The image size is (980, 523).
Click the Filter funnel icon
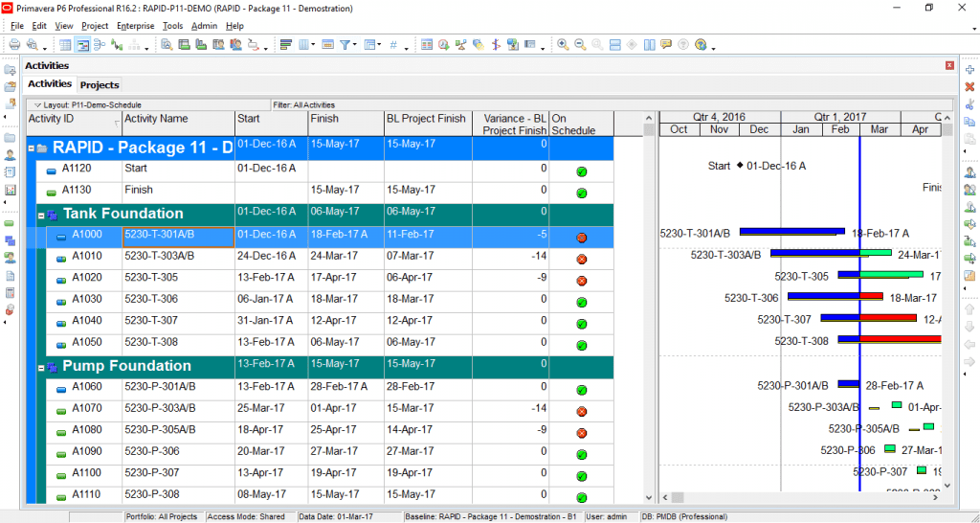[345, 44]
